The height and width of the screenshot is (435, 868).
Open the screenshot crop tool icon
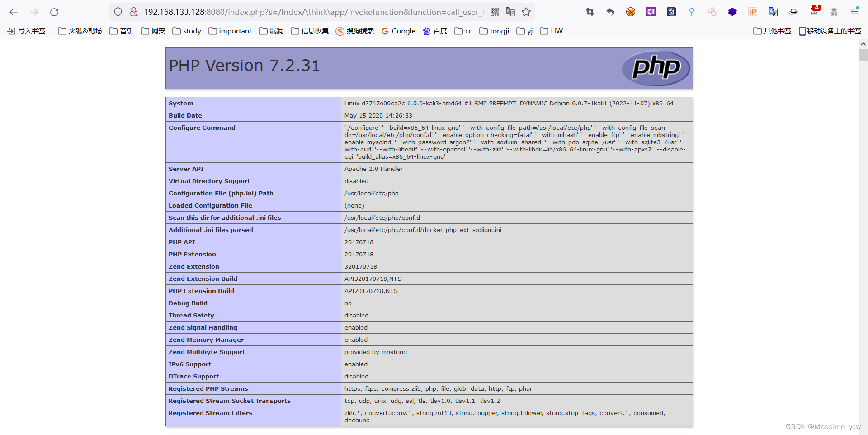[x=590, y=12]
